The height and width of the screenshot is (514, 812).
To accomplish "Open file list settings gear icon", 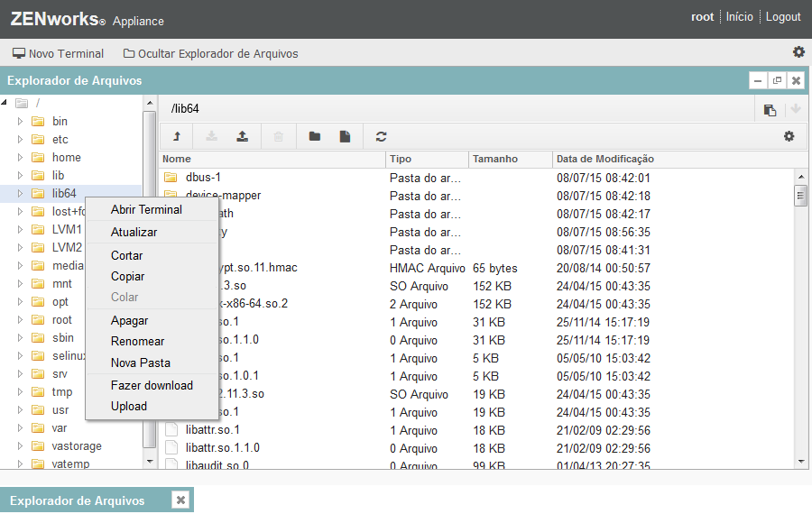I will tap(789, 136).
